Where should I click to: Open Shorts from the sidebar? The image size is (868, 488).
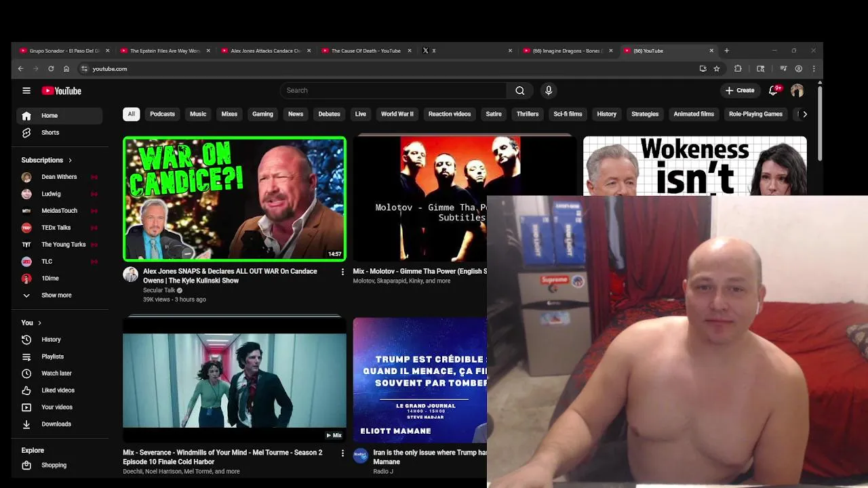tap(60, 133)
